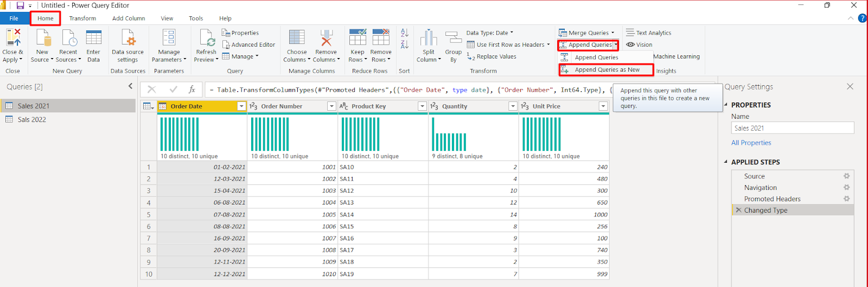This screenshot has height=287, width=868.
Task: Click the Close & Apply icon
Action: point(13,38)
